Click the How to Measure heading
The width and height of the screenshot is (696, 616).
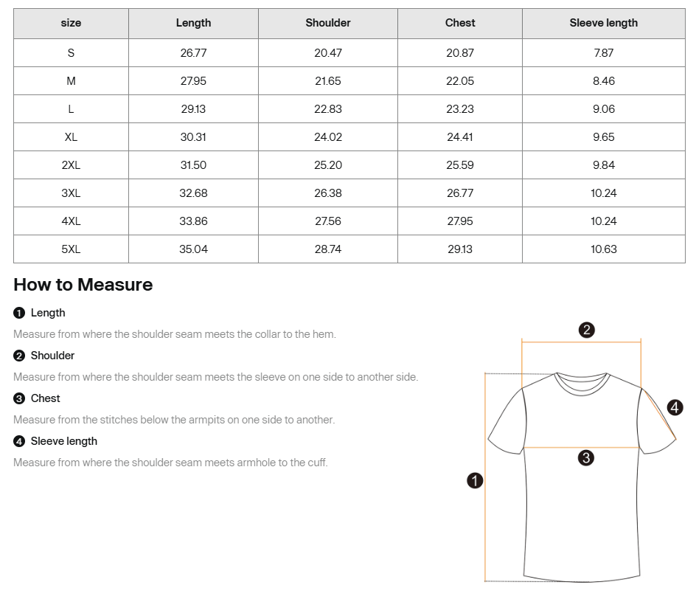[x=83, y=285]
